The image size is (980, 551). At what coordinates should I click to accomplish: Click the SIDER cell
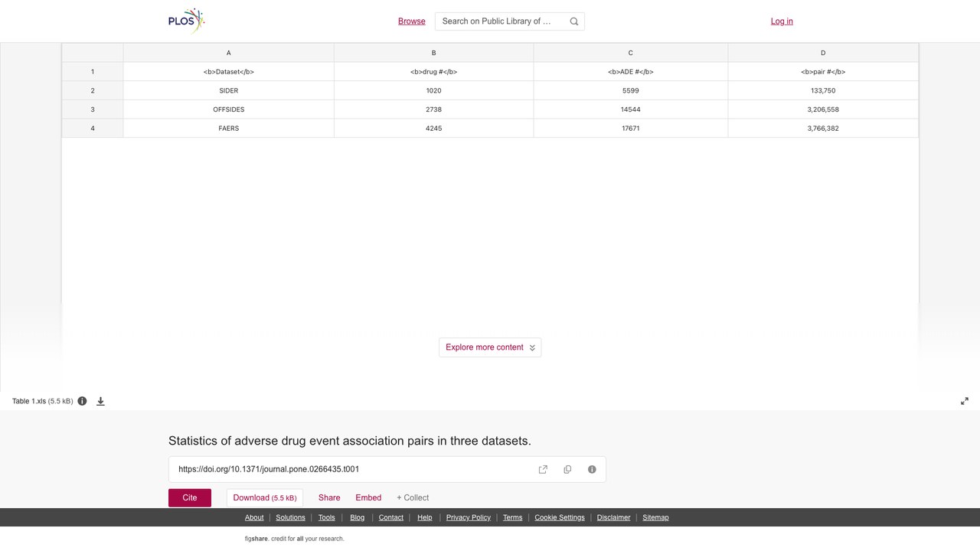click(x=228, y=90)
